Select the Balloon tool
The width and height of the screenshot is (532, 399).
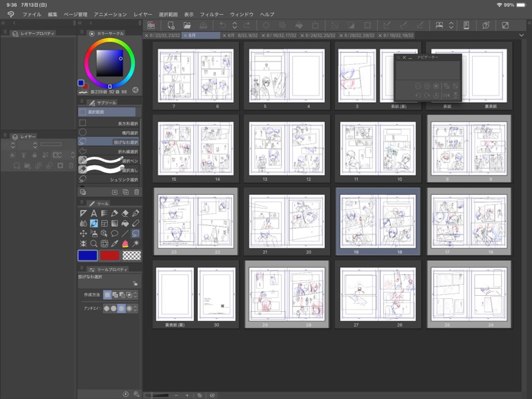(115, 234)
